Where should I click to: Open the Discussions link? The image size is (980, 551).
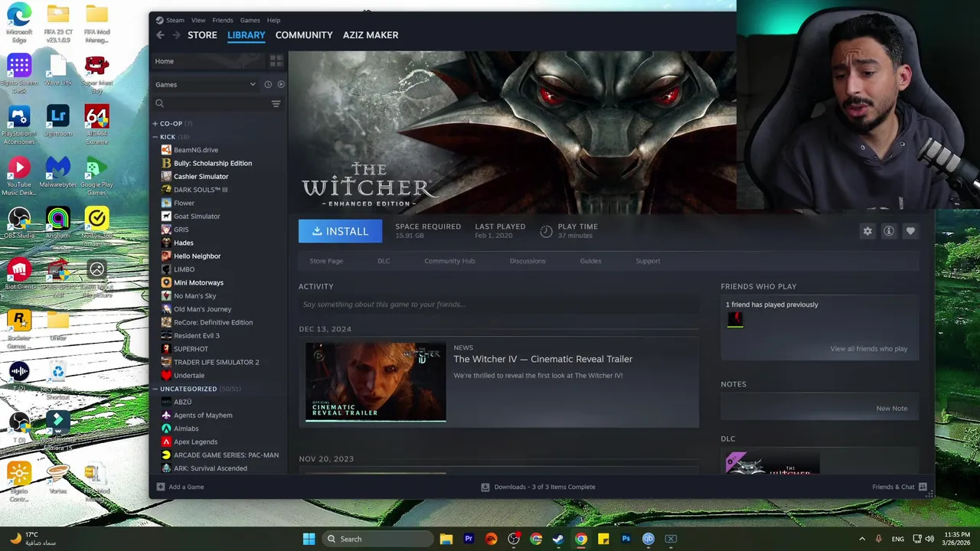click(528, 261)
